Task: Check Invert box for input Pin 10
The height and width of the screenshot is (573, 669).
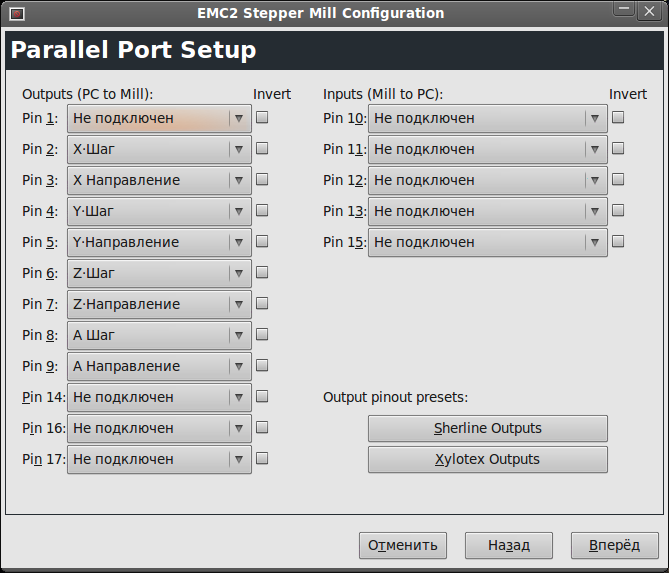Action: [618, 118]
